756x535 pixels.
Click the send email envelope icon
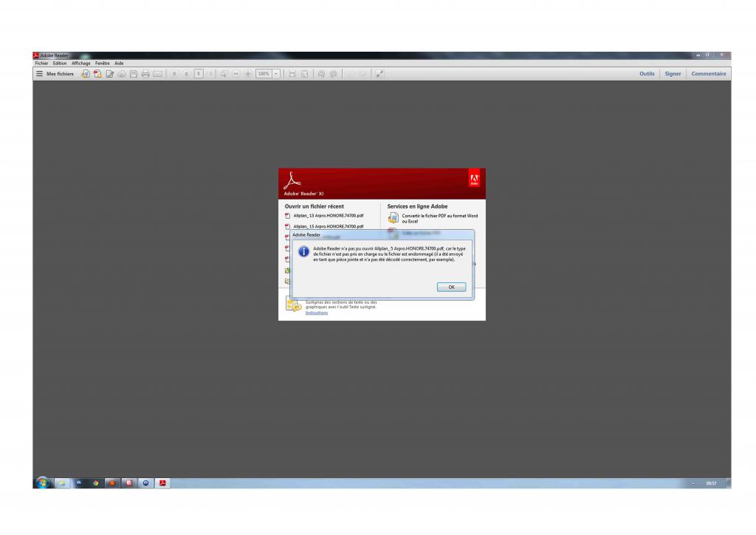[158, 74]
